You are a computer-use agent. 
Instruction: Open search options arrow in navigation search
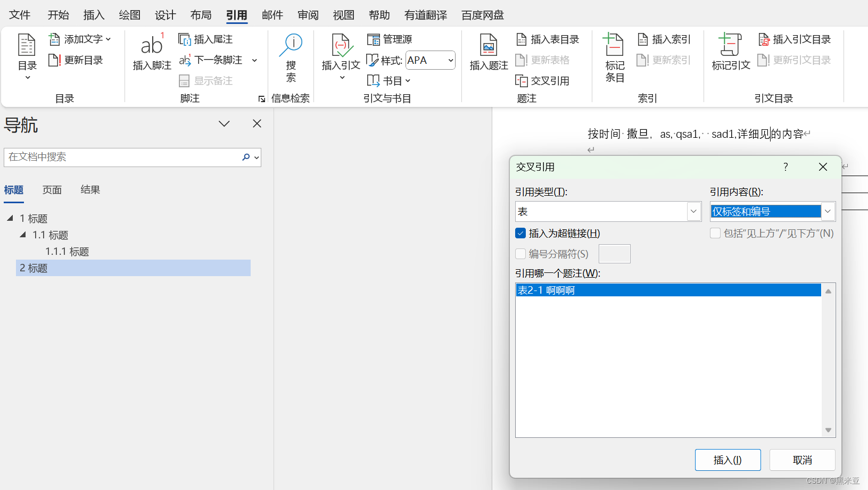(x=257, y=157)
